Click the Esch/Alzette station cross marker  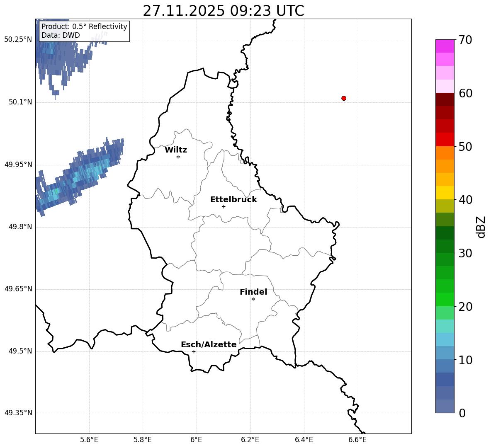coord(194,351)
